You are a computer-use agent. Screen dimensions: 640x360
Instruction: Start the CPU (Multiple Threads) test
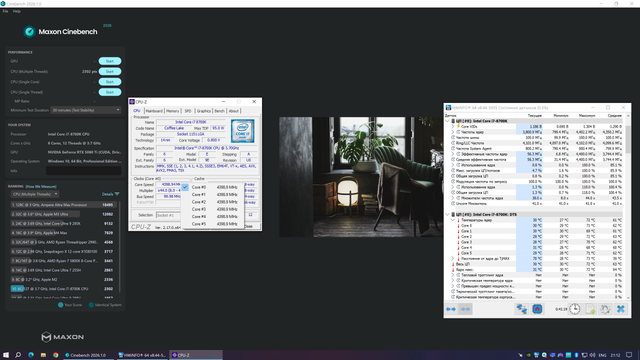(x=110, y=71)
